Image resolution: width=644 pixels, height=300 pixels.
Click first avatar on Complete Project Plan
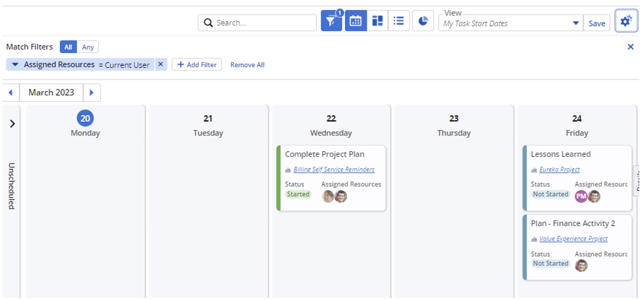pyautogui.click(x=328, y=196)
